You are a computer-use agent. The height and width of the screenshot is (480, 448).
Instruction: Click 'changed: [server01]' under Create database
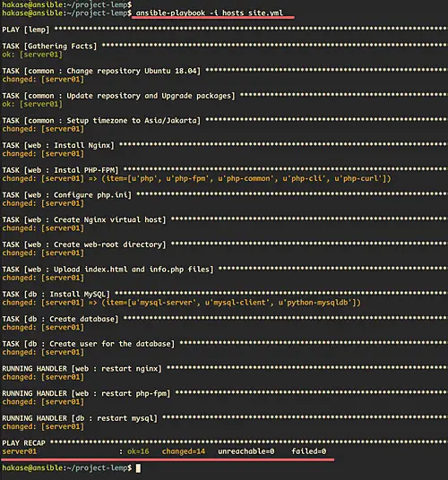click(x=43, y=328)
